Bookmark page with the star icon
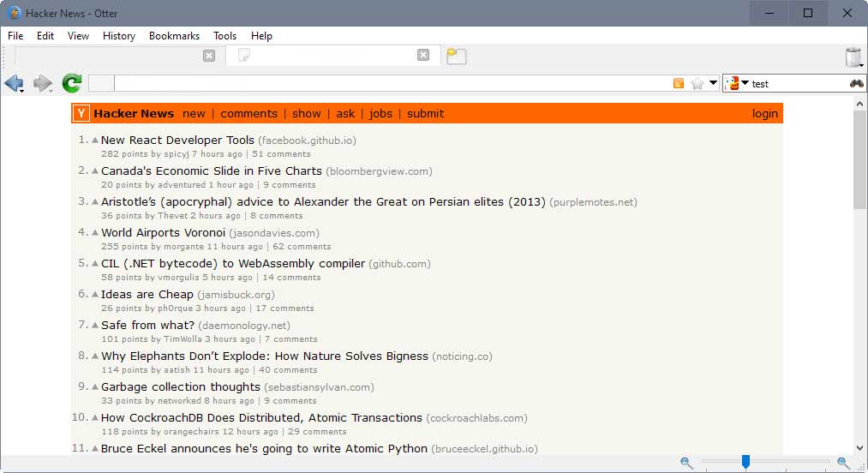This screenshot has height=473, width=868. (697, 84)
